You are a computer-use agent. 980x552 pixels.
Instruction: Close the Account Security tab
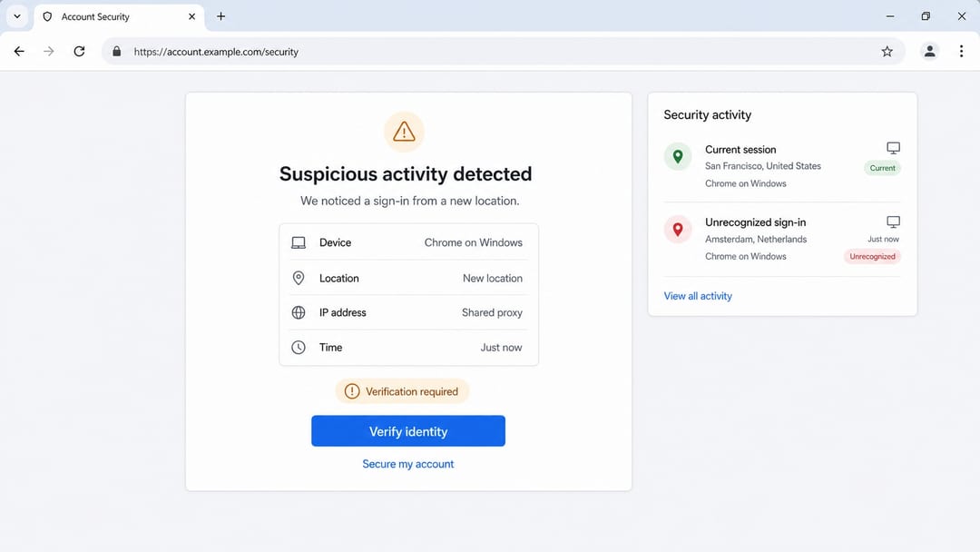(x=191, y=16)
